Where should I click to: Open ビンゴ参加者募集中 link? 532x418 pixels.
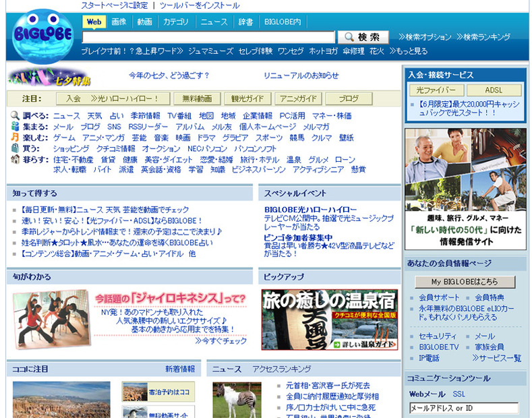[298, 238]
